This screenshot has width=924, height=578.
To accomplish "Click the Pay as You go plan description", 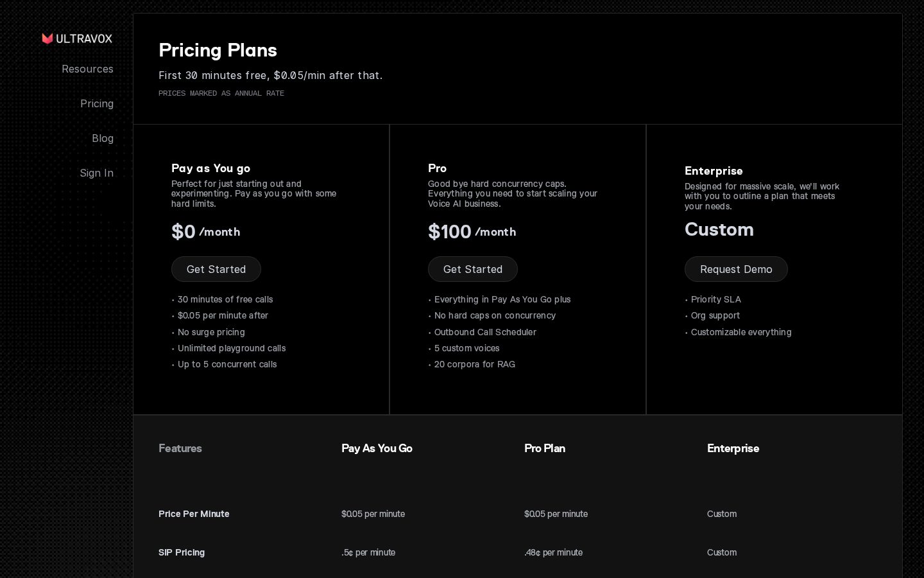I will [254, 193].
